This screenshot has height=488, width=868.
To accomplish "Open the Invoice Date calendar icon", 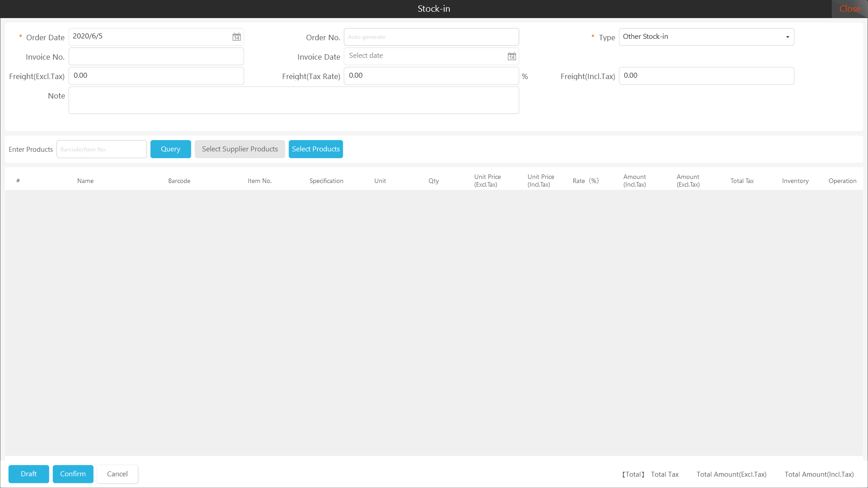I will (512, 56).
